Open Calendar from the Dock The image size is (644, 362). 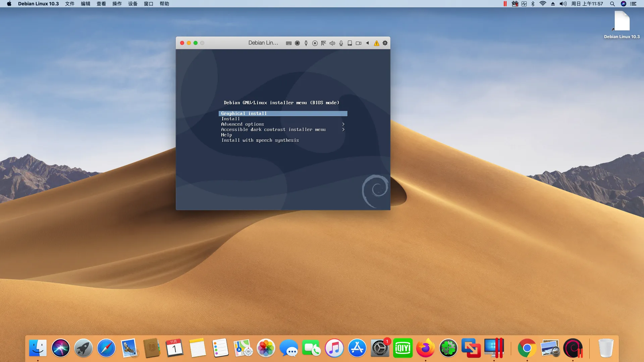click(174, 348)
